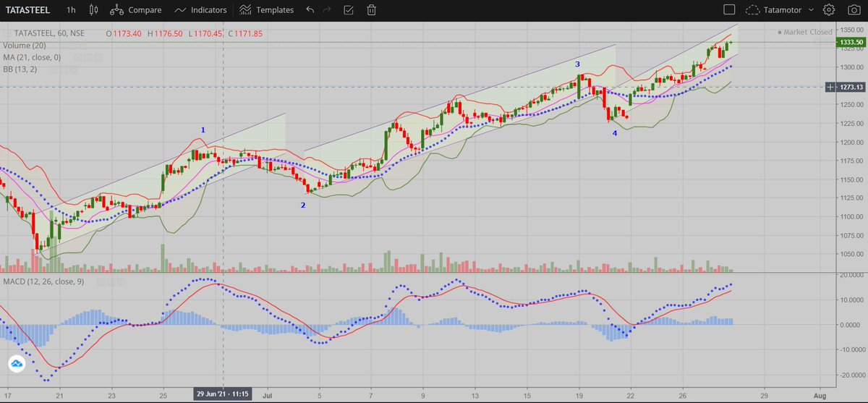
Task: Click the Aug date on time axis
Action: (x=819, y=395)
